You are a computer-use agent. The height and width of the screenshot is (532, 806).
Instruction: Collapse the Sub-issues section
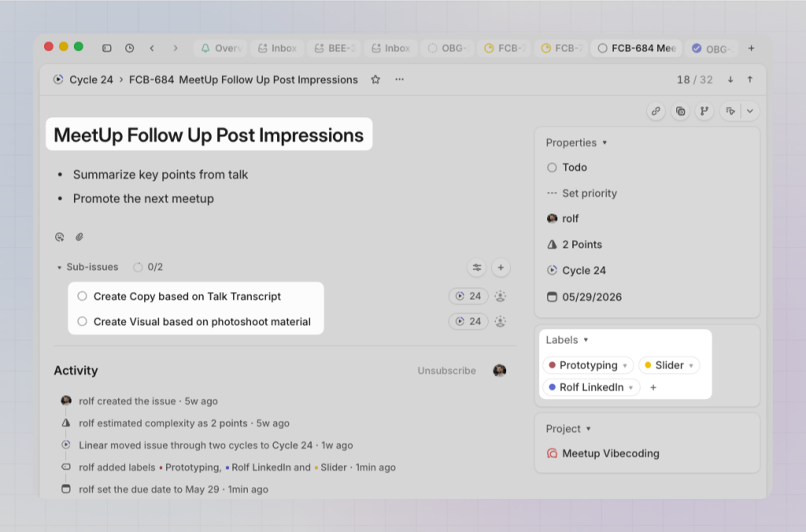[60, 268]
